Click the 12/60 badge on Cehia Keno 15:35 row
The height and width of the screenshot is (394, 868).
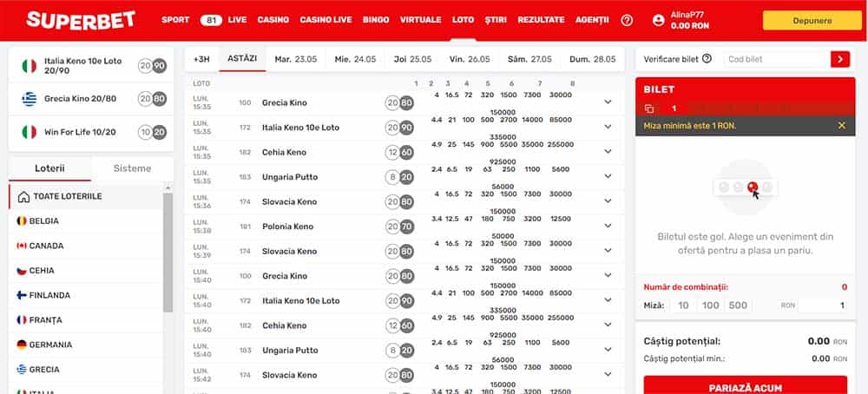399,152
